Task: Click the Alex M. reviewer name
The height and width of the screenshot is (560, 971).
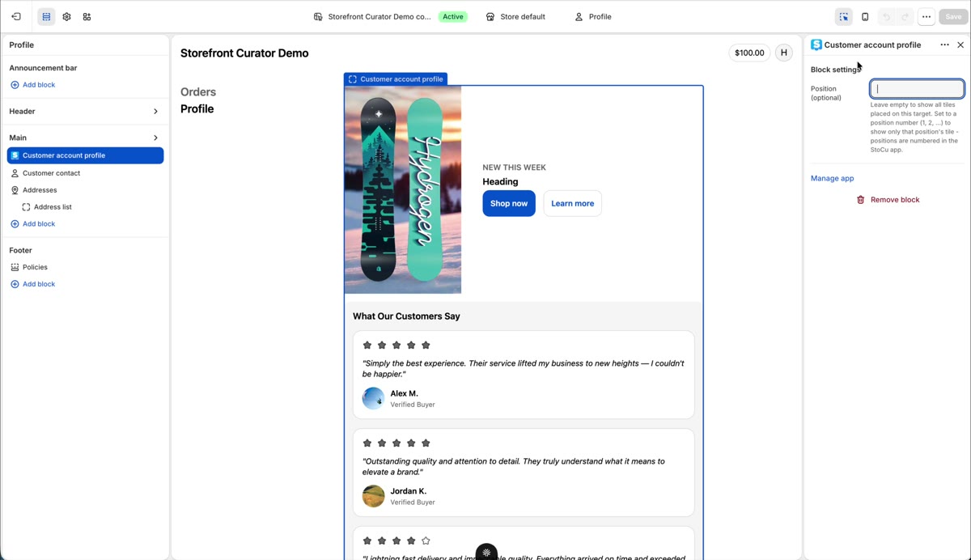Action: 404,393
